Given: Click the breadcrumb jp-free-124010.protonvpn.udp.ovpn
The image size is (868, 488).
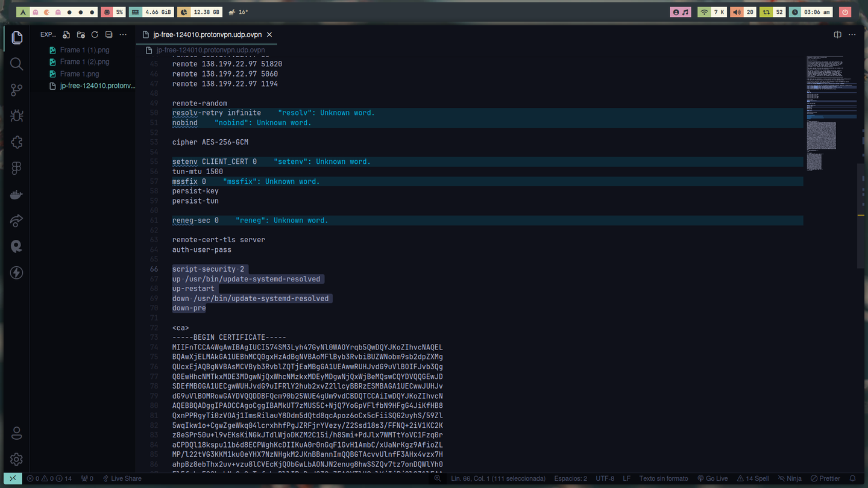Looking at the screenshot, I should (x=210, y=50).
